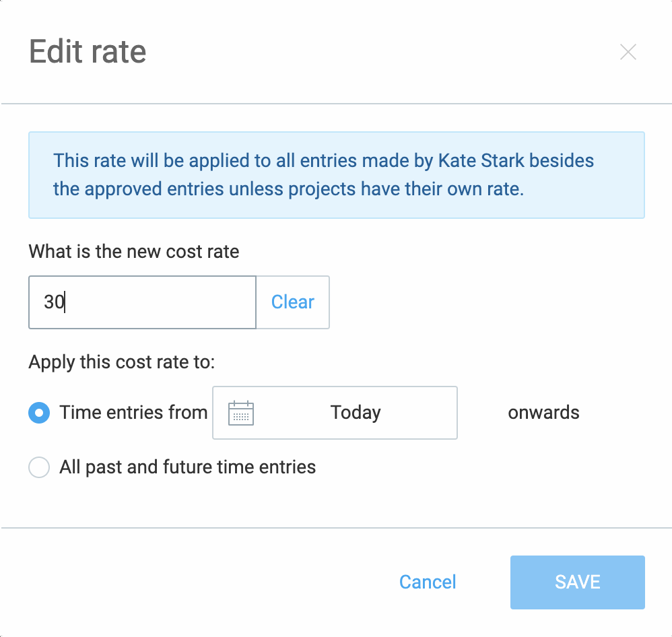Close the Edit rate dialog with X

pyautogui.click(x=628, y=52)
